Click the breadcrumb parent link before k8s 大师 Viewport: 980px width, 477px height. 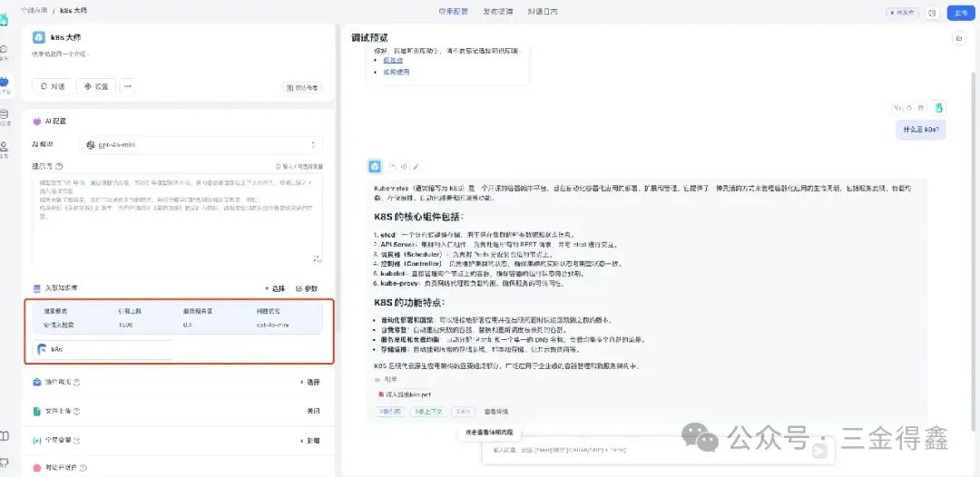pos(34,11)
